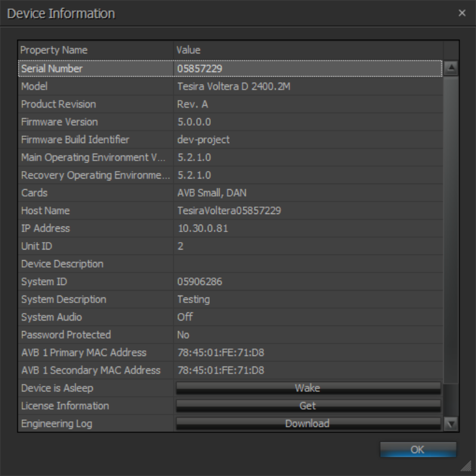The height and width of the screenshot is (476, 476).
Task: Click the Property Name column header
Action: (54, 50)
